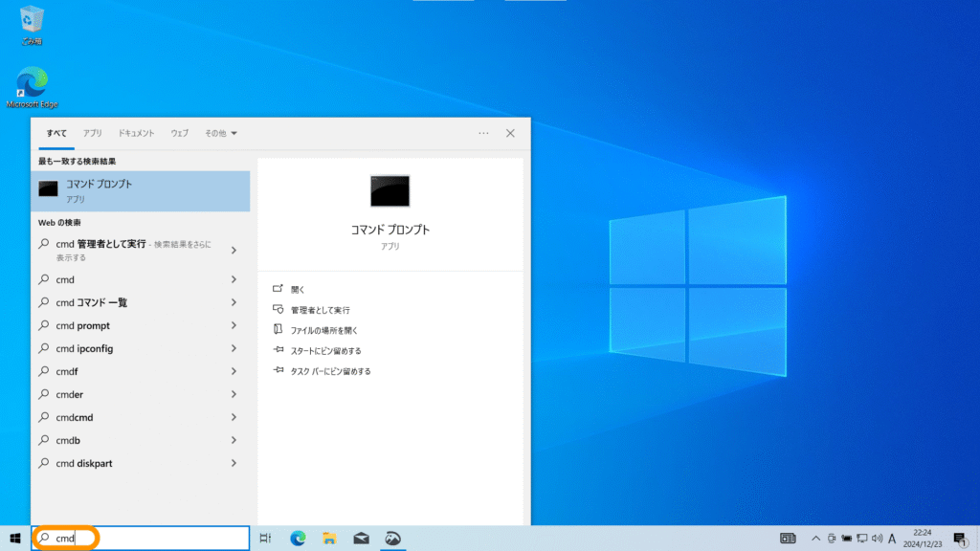Screen dimensions: 980x551
Task: Expand the cmd 管理者として実行 web suggestion arrow
Action: tap(234, 250)
